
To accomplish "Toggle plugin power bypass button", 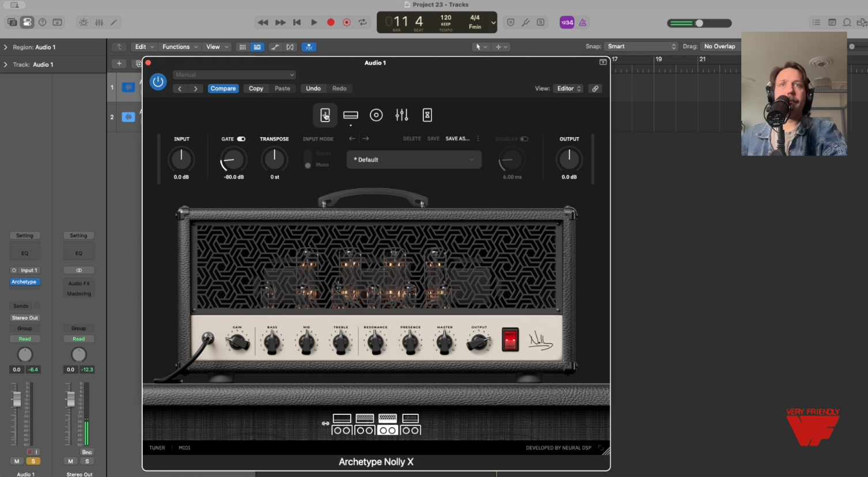I will 158,82.
